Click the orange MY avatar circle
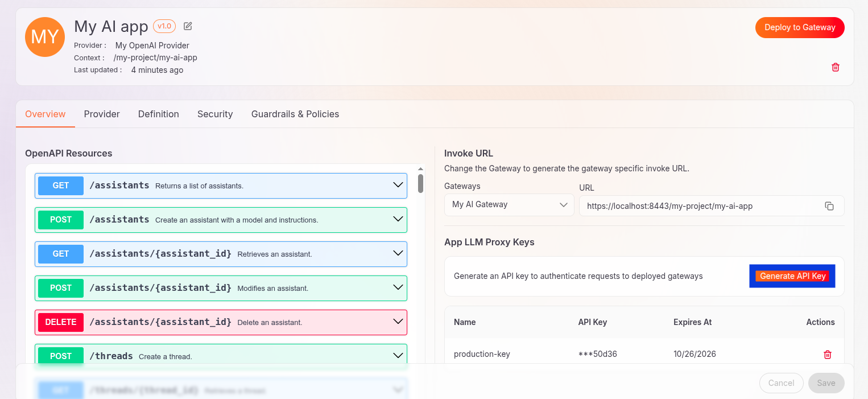Viewport: 868px width, 399px height. coord(45,37)
